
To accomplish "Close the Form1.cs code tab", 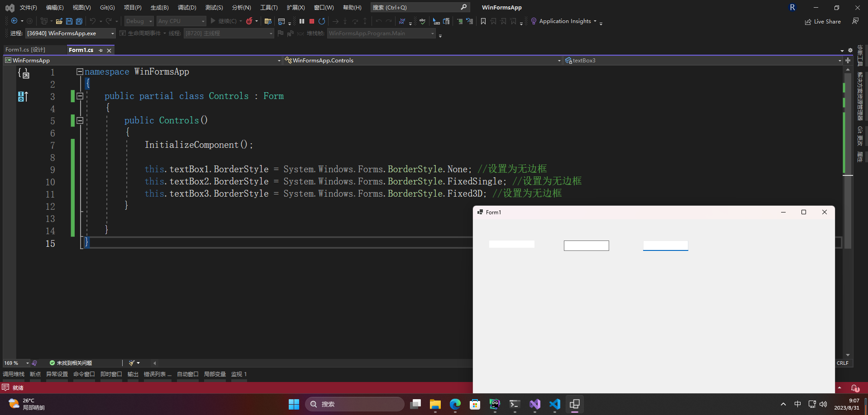I will [109, 50].
